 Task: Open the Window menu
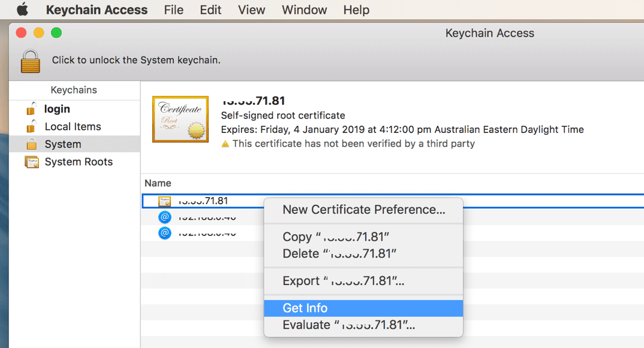point(304,10)
